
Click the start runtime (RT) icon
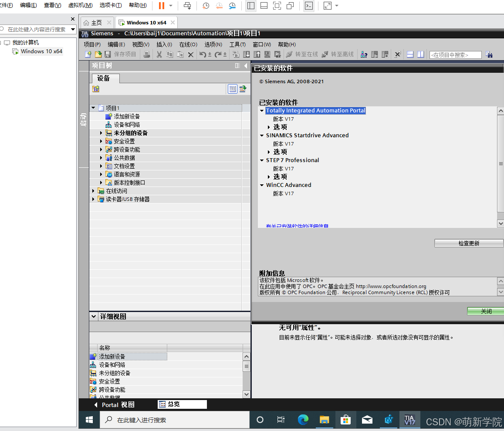click(x=278, y=54)
